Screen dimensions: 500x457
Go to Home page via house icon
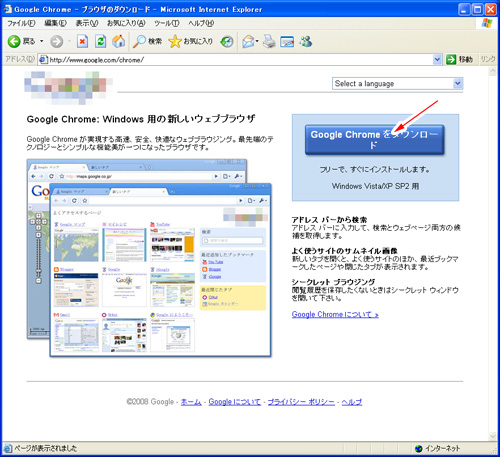click(x=118, y=41)
